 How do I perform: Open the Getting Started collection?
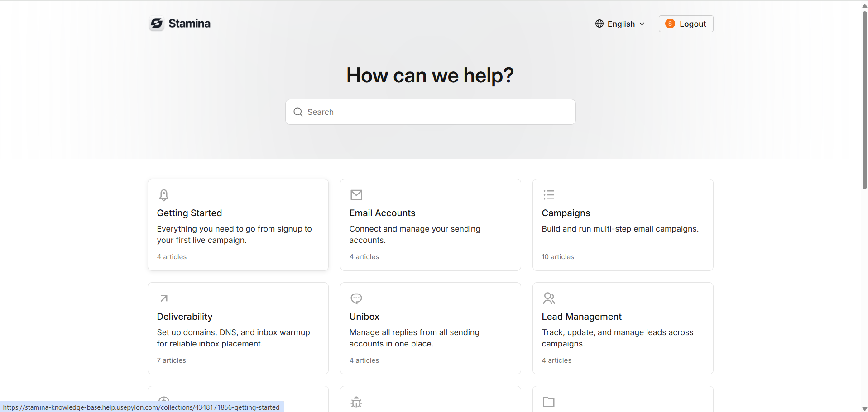pos(238,225)
